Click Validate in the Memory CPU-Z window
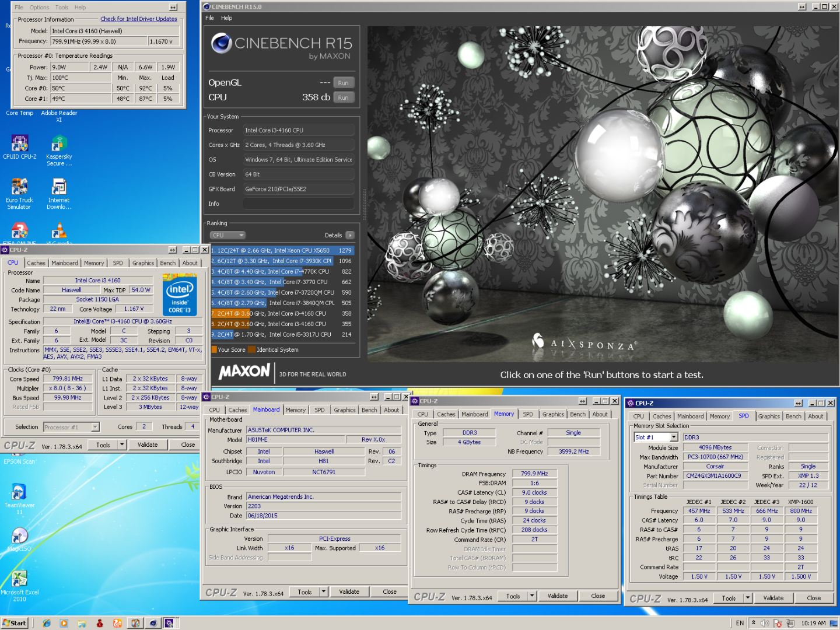Screen dimensions: 840x630 558,596
